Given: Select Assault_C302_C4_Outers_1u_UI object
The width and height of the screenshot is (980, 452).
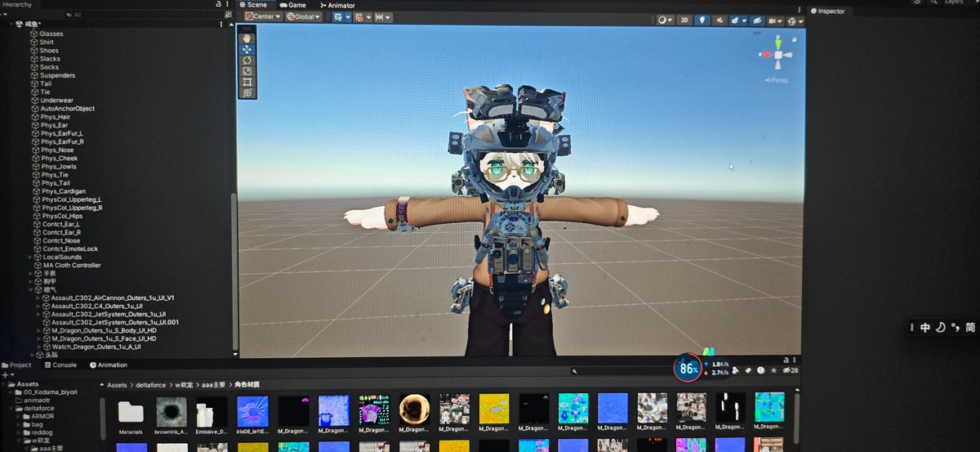Looking at the screenshot, I should point(92,306).
